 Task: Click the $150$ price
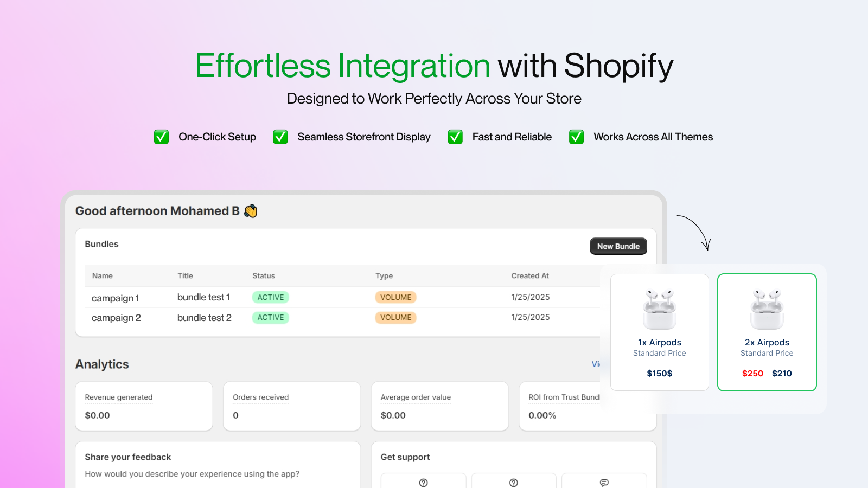pos(660,373)
